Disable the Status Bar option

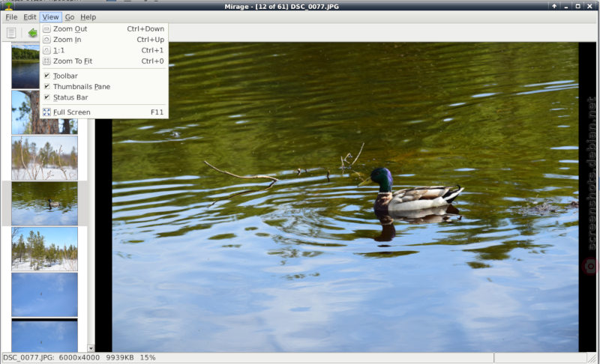coord(103,97)
